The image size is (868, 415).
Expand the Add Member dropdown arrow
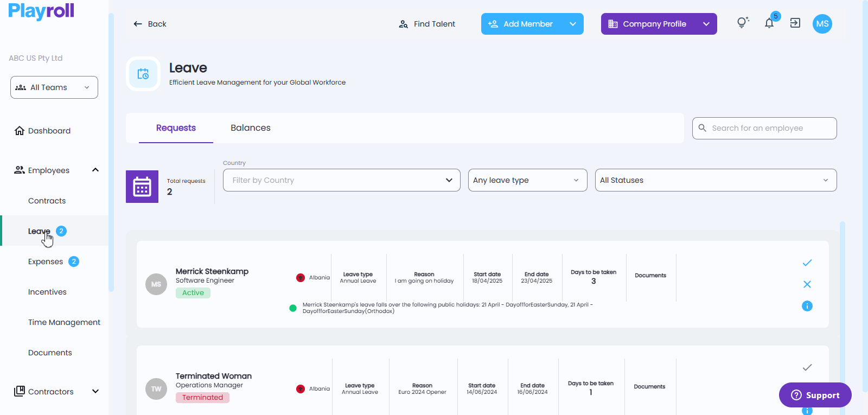573,24
